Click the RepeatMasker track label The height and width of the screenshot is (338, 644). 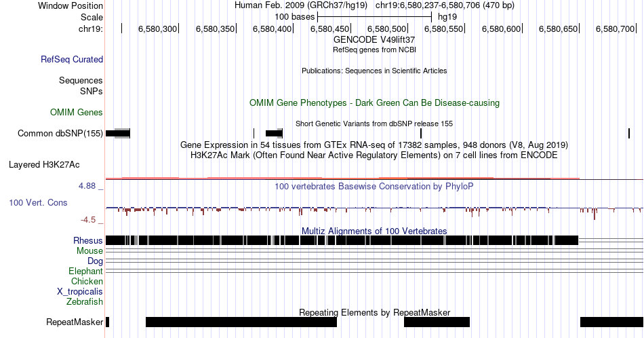pos(75,322)
